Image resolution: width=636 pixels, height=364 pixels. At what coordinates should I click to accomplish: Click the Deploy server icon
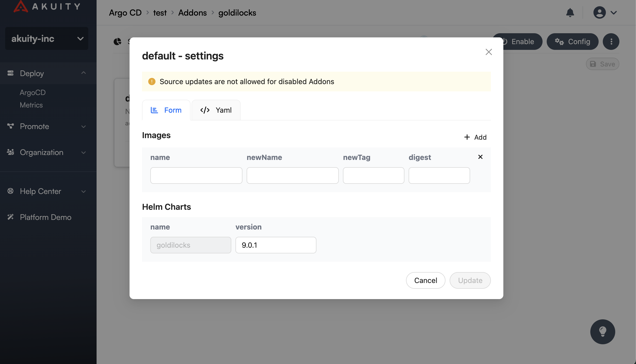(10, 73)
